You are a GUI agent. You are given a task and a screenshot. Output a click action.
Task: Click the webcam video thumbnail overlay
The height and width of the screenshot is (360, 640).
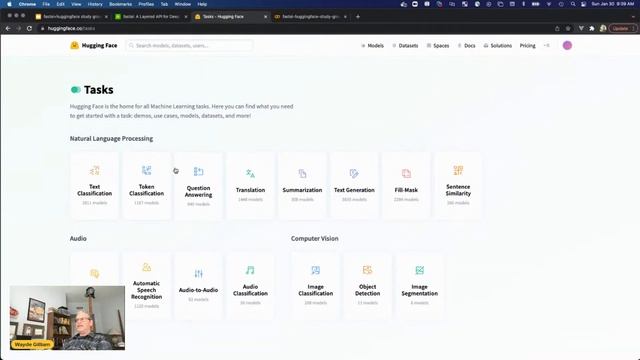[67, 318]
